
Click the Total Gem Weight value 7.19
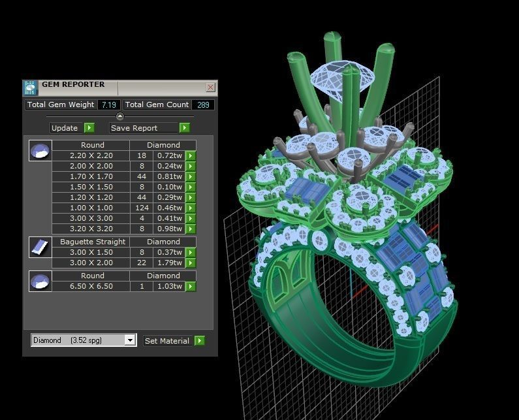click(109, 105)
